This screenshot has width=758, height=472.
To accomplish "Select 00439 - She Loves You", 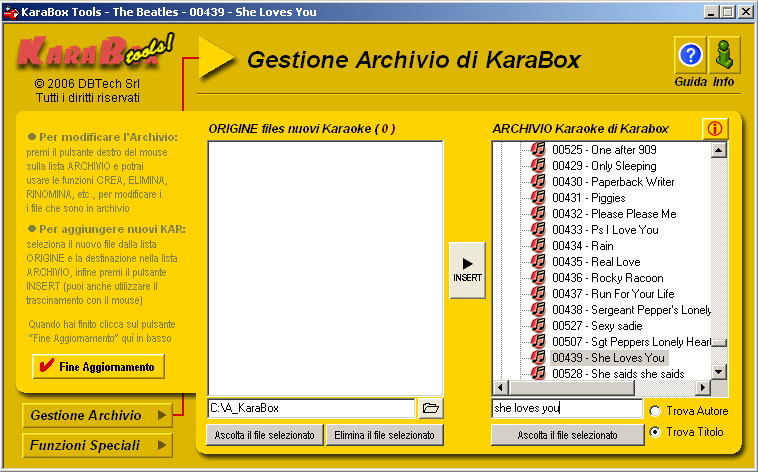I will click(x=609, y=357).
